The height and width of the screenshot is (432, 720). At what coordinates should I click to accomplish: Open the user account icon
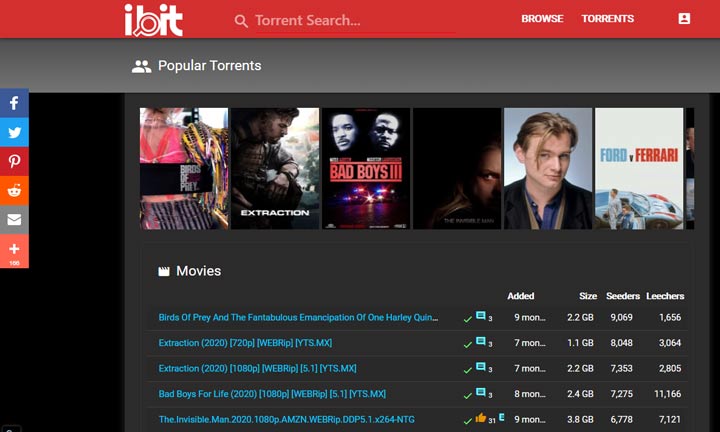pyautogui.click(x=684, y=18)
